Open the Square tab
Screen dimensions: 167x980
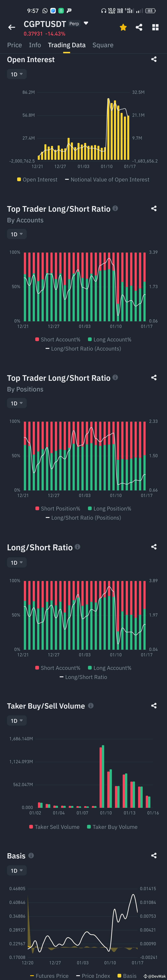103,45
